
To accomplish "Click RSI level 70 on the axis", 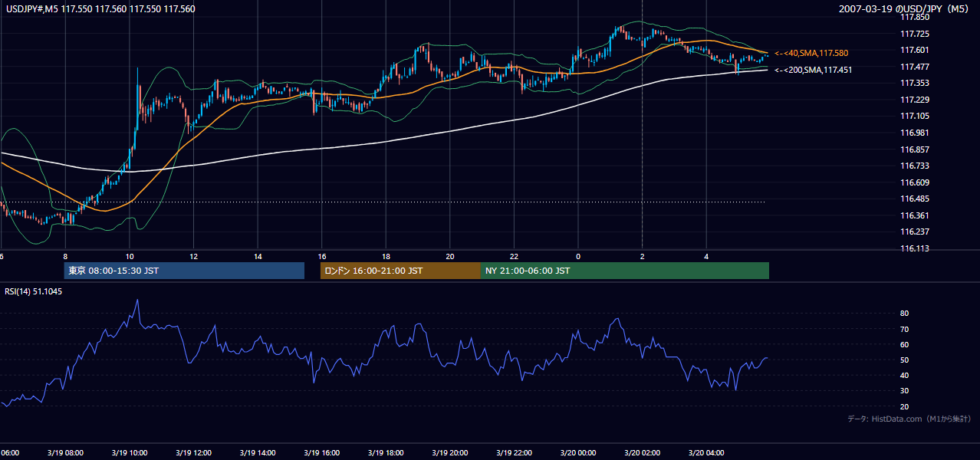I will pyautogui.click(x=904, y=329).
